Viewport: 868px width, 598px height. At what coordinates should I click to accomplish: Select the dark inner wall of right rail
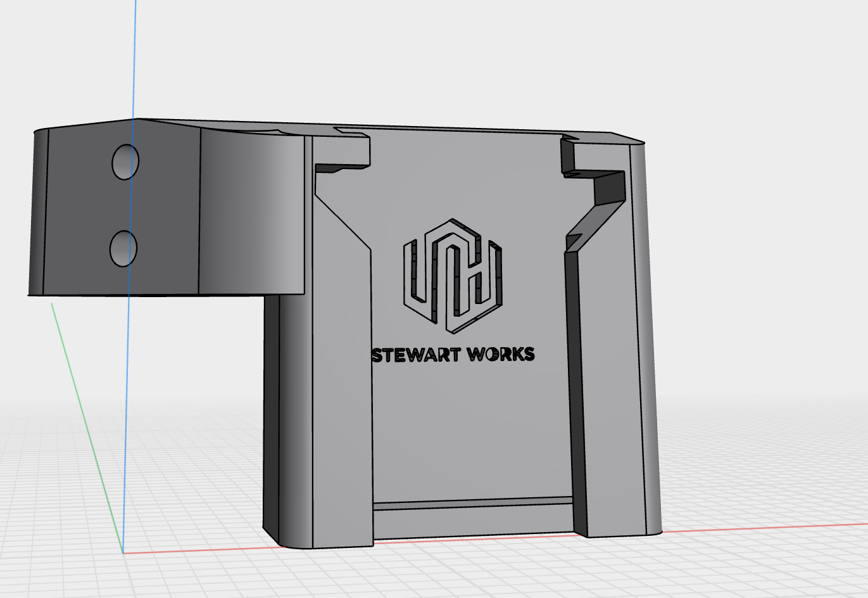(575, 380)
